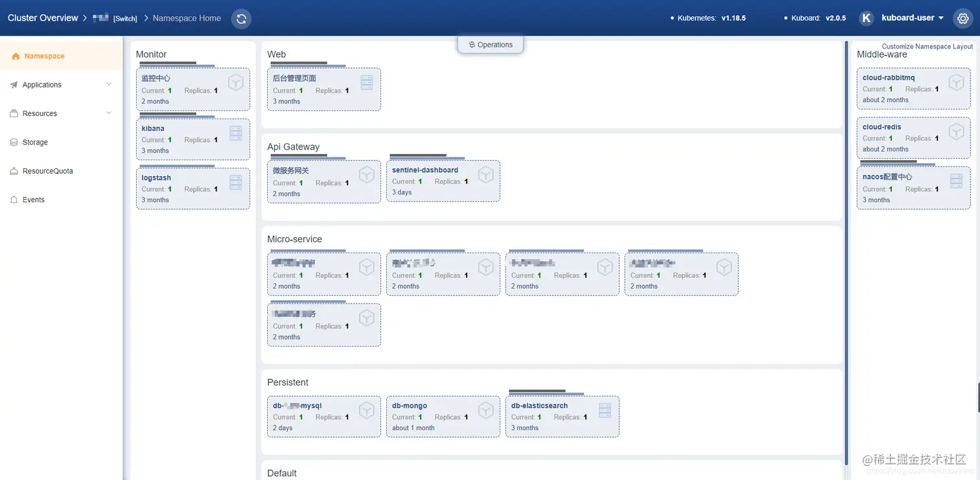Viewport: 980px width, 480px height.
Task: Expand the Applications sidebar menu chevron
Action: coord(109,85)
